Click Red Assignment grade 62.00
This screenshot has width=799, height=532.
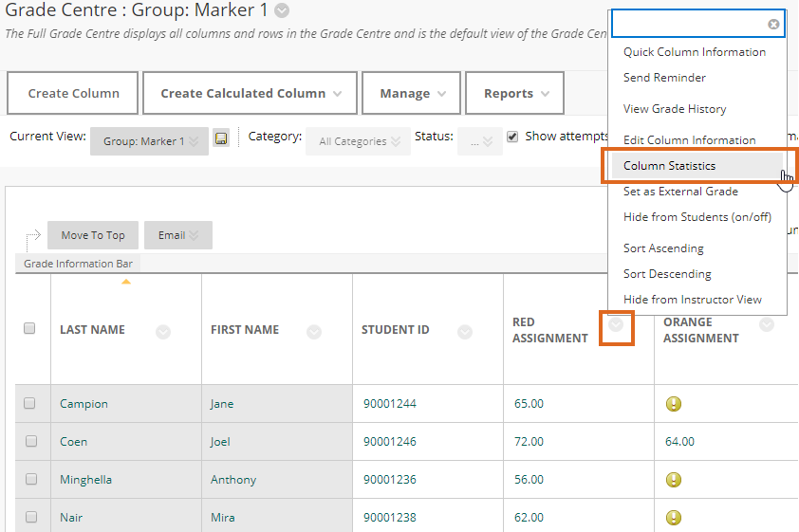[x=529, y=518]
